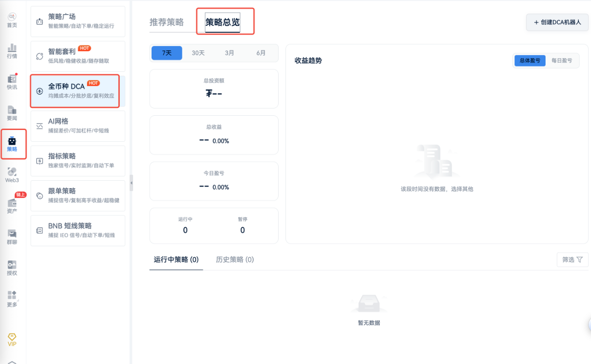Click the 暂无数据 empty list message

point(369,323)
